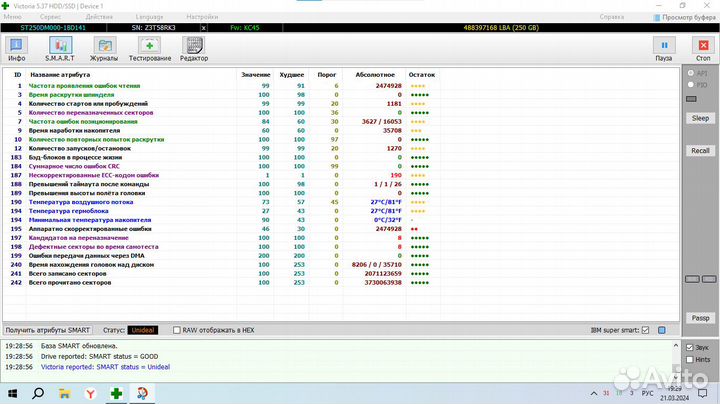Click the green cross icon in taskbar
The width and height of the screenshot is (720, 404).
tap(117, 394)
